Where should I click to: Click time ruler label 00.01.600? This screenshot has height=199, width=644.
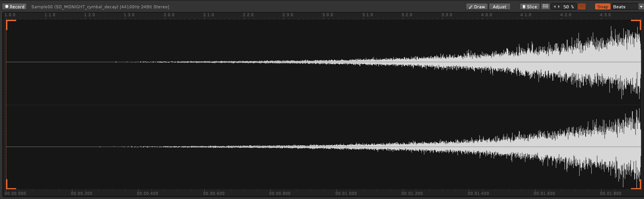tap(544, 193)
